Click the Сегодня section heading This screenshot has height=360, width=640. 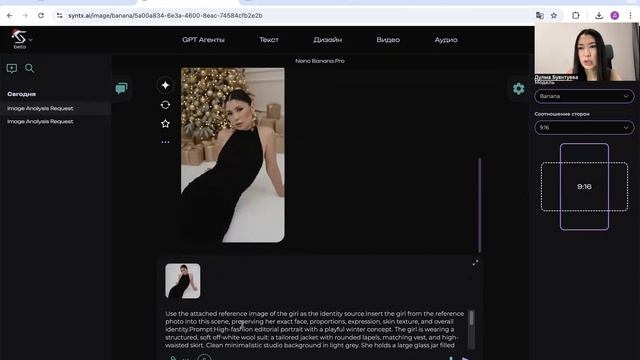21,94
